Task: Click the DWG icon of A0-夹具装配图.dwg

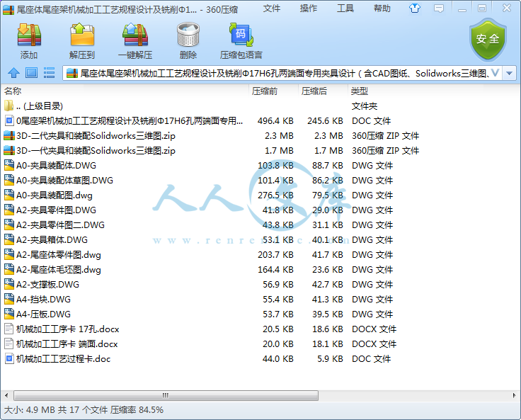Action: pyautogui.click(x=9, y=195)
